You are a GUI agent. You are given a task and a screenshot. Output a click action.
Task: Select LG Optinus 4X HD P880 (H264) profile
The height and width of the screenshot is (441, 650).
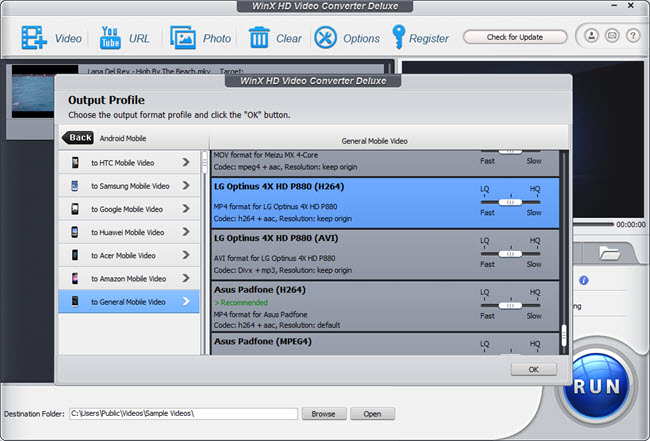(385, 203)
